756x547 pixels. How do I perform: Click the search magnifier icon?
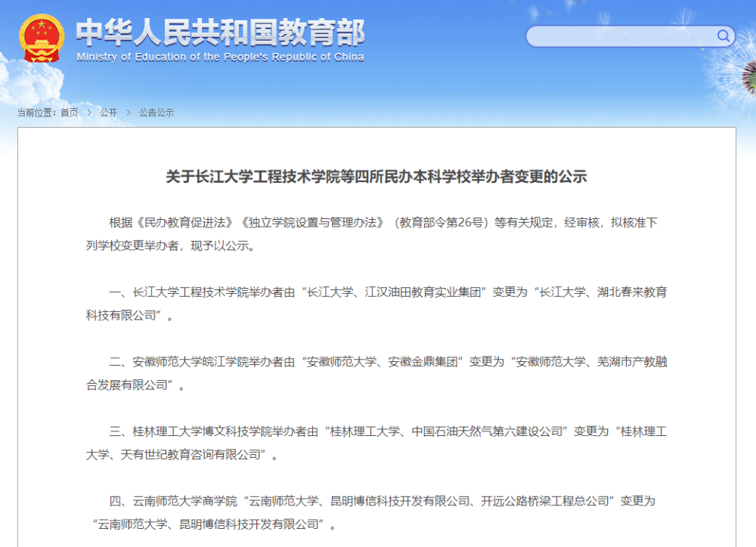pos(723,36)
